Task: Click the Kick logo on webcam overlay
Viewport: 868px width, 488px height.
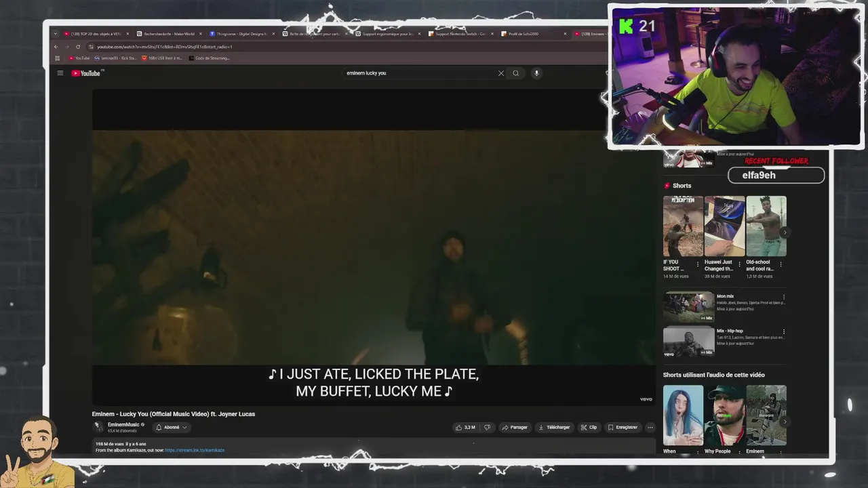Action: pyautogui.click(x=626, y=26)
